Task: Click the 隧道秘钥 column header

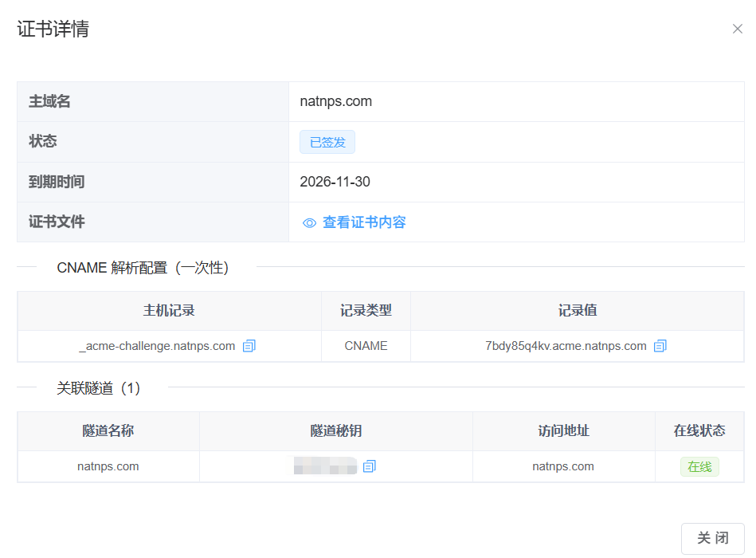Action: (336, 430)
